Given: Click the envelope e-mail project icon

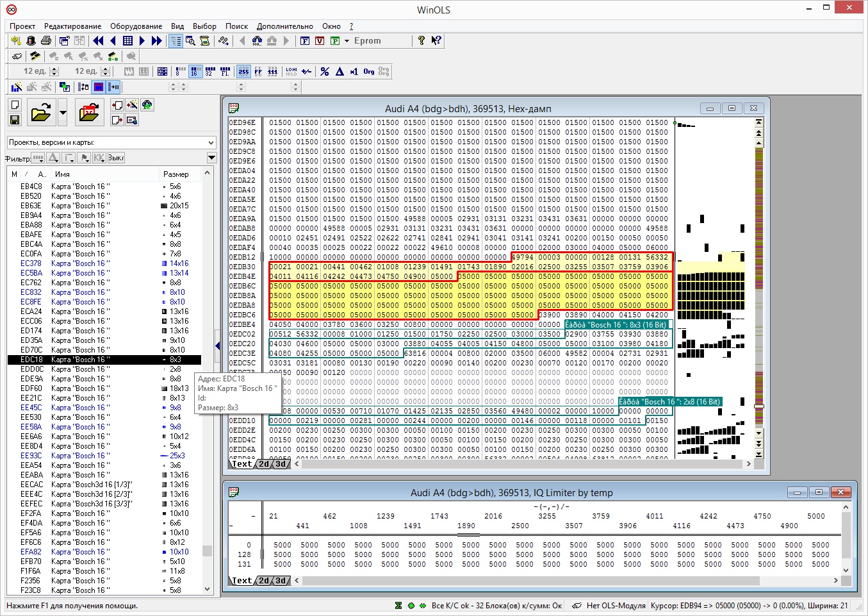Looking at the screenshot, I should click(132, 120).
